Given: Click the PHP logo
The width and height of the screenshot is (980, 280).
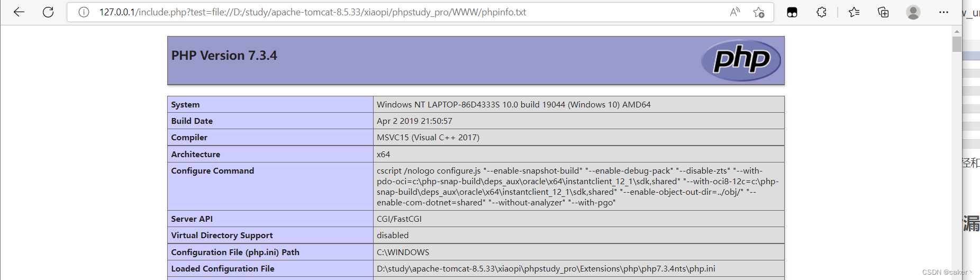Looking at the screenshot, I should (x=741, y=60).
